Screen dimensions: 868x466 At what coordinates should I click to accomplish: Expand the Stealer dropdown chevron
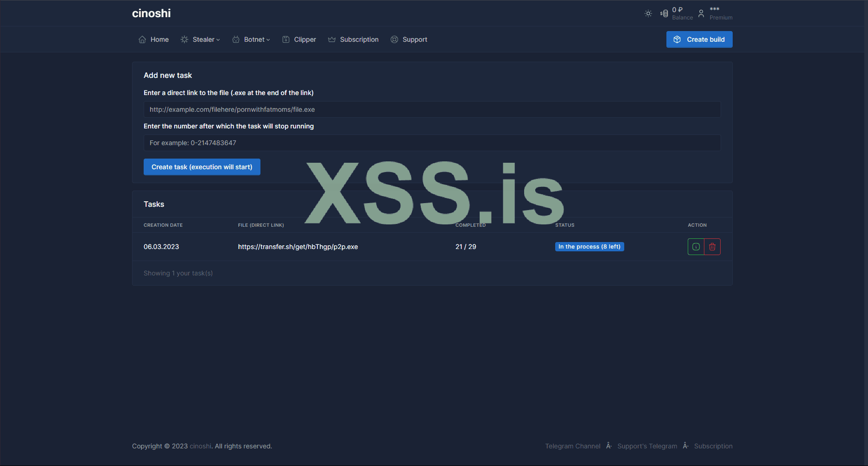pos(218,40)
